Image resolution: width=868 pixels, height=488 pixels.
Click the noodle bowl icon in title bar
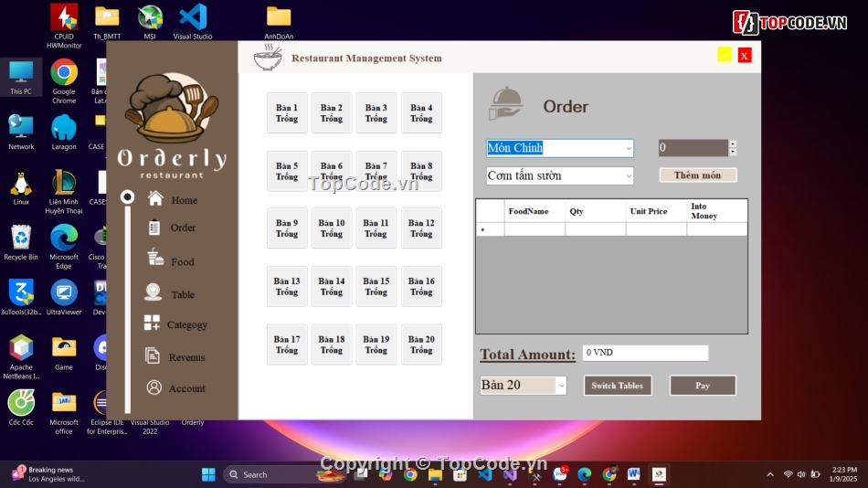pyautogui.click(x=268, y=58)
